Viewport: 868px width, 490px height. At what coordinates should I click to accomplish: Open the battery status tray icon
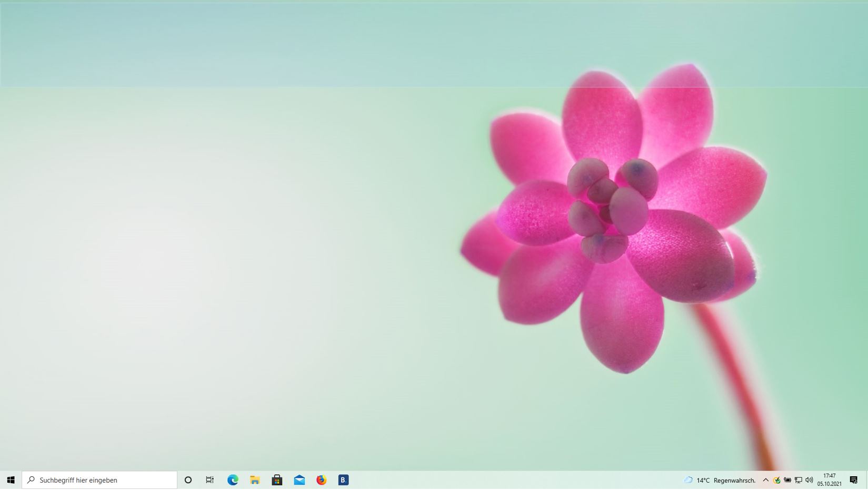click(787, 480)
